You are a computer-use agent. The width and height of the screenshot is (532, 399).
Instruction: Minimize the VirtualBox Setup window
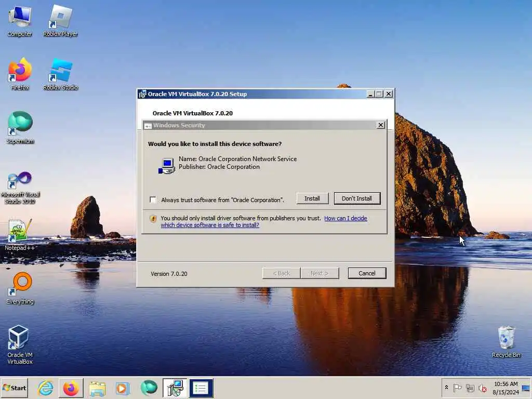tap(370, 94)
